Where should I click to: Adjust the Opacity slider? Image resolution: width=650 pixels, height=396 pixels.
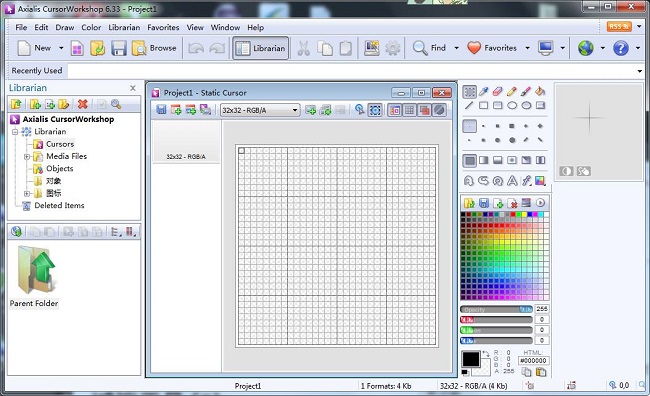coord(496,309)
